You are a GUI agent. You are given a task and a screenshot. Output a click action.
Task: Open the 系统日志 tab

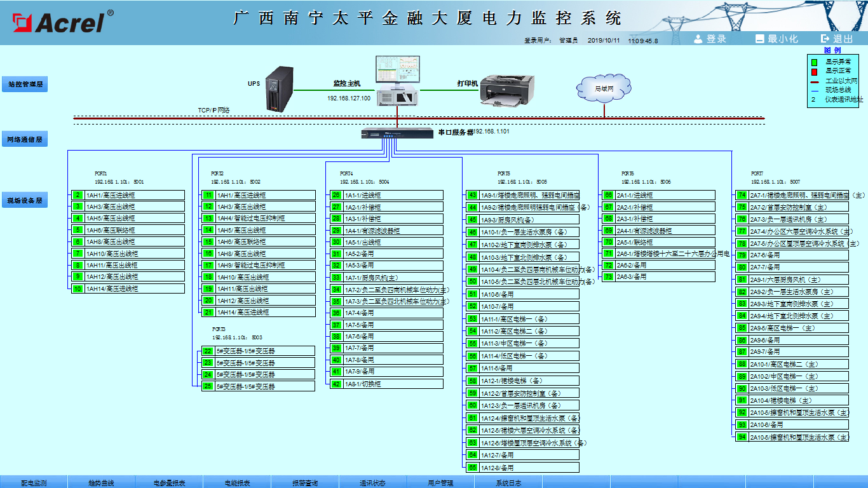click(508, 482)
